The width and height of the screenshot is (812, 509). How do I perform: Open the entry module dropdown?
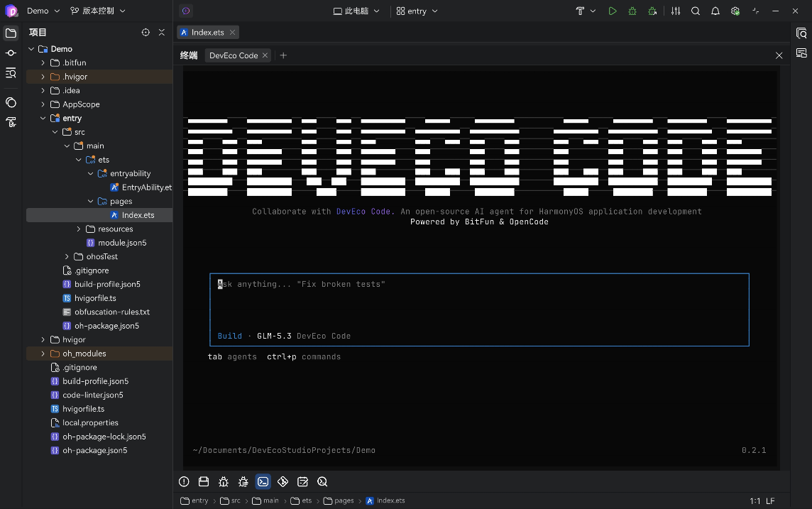[x=417, y=11]
